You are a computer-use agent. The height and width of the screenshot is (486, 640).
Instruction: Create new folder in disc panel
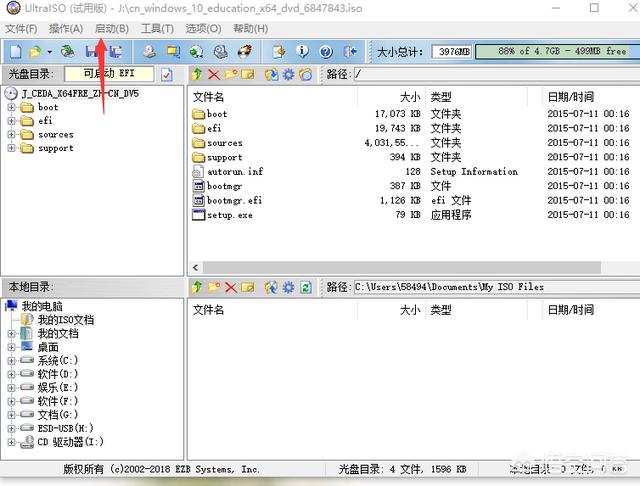(x=231, y=74)
